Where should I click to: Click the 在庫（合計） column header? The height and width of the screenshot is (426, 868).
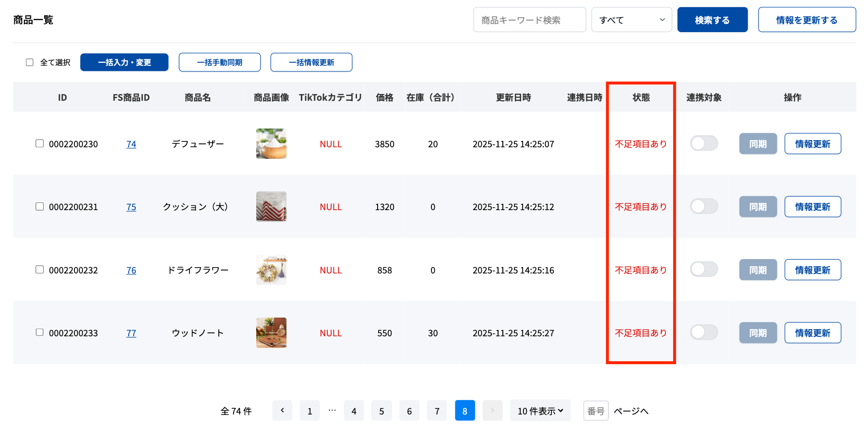tap(430, 97)
